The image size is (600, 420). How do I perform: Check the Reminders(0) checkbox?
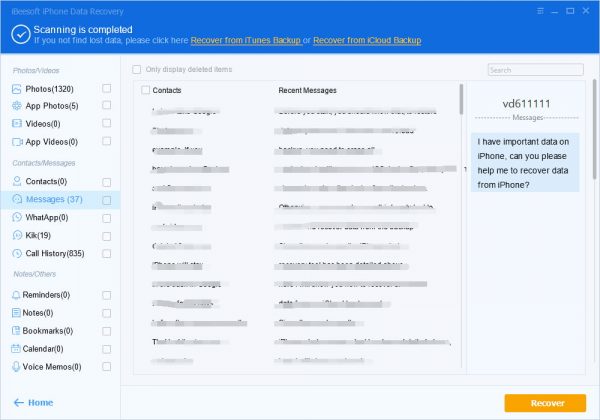pos(107,295)
